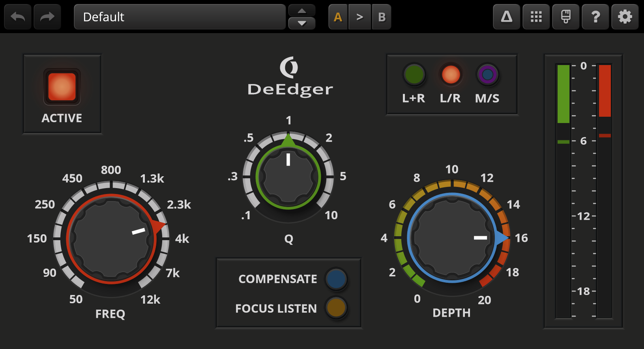This screenshot has width=644, height=349.
Task: Select M/S channel mode
Action: (x=488, y=75)
